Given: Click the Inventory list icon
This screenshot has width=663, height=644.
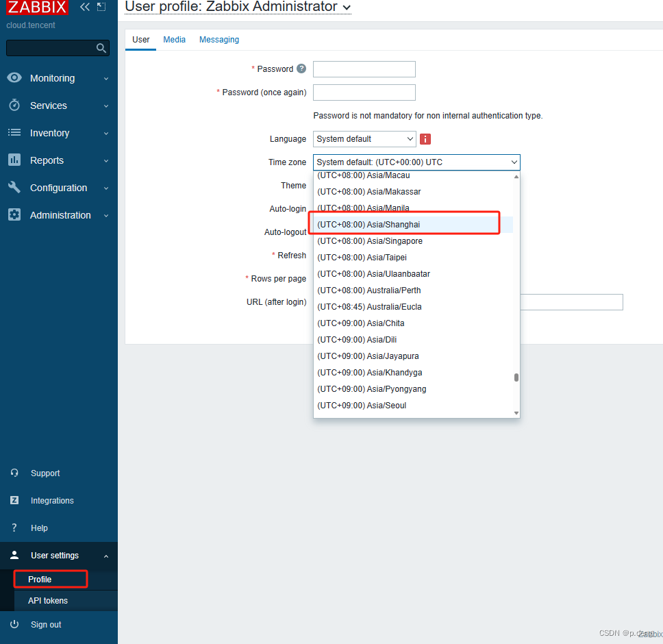Looking at the screenshot, I should click(x=14, y=133).
